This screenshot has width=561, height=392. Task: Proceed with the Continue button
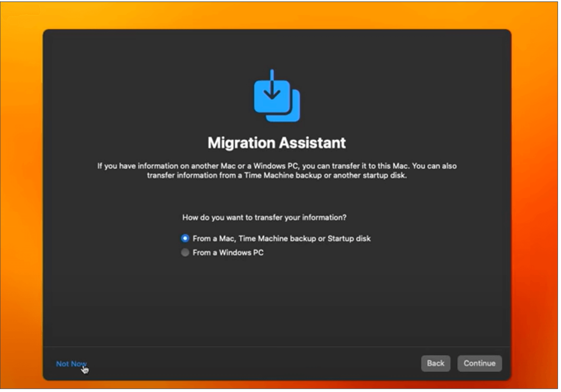[x=479, y=363]
